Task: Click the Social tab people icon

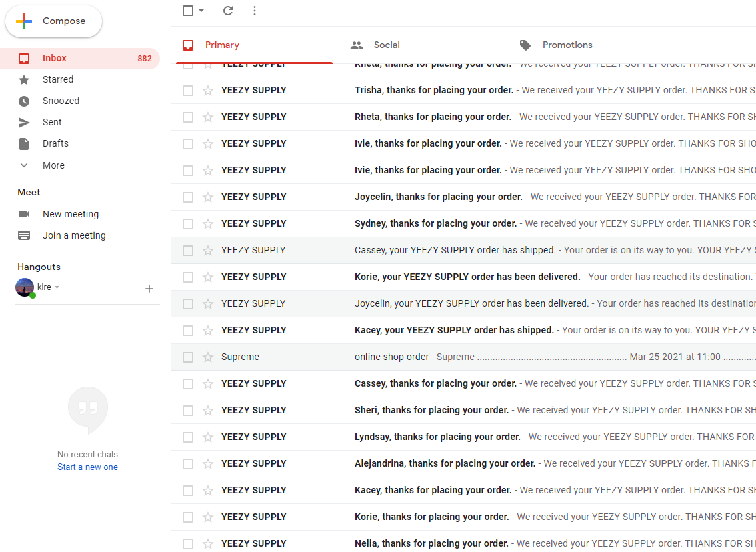Action: (x=356, y=45)
